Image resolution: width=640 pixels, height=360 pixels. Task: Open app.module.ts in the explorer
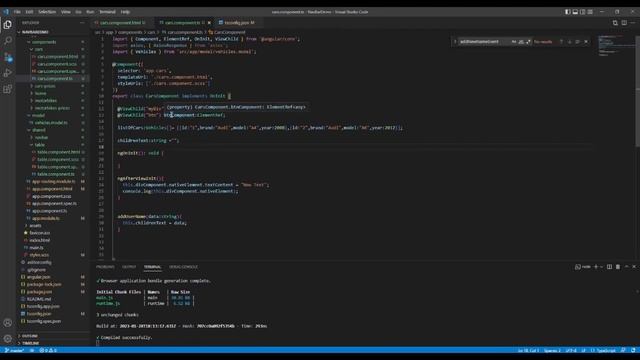click(x=46, y=218)
